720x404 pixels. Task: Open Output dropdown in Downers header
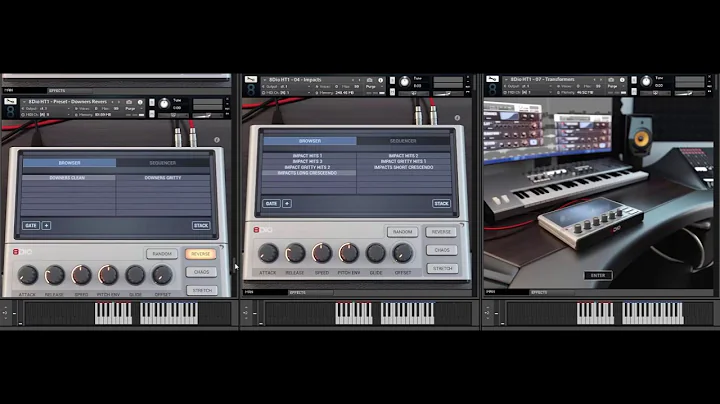pyautogui.click(x=46, y=109)
